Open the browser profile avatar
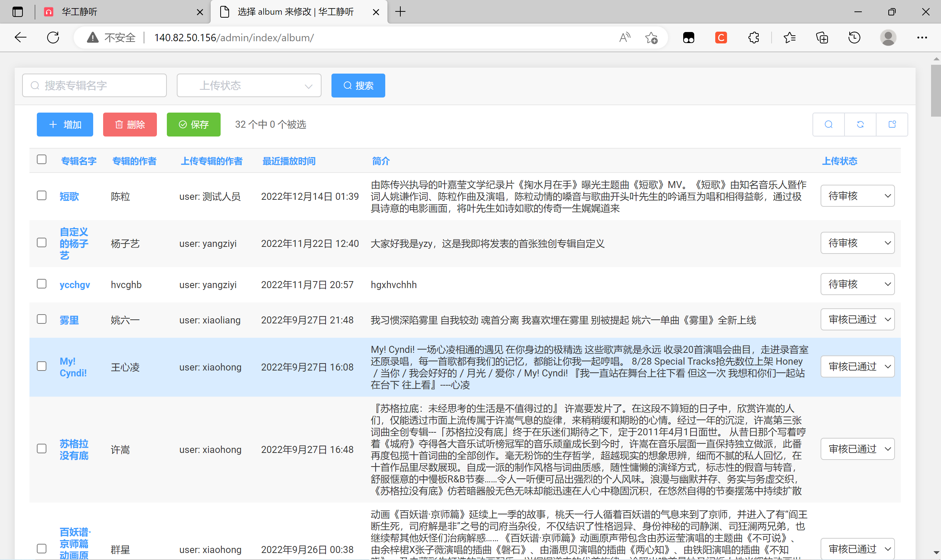The image size is (941, 560). click(x=888, y=38)
